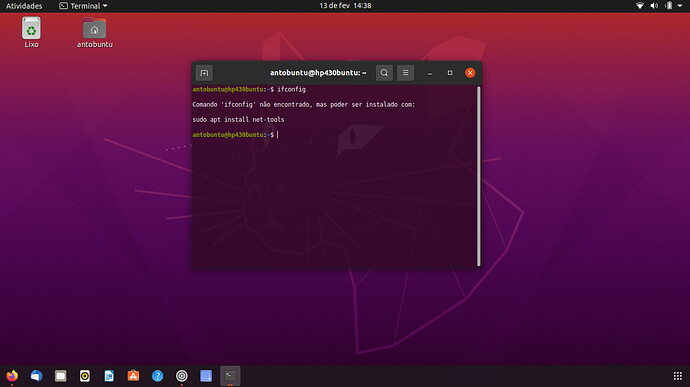The width and height of the screenshot is (690, 387).
Task: Close the terminal window
Action: pyautogui.click(x=470, y=73)
